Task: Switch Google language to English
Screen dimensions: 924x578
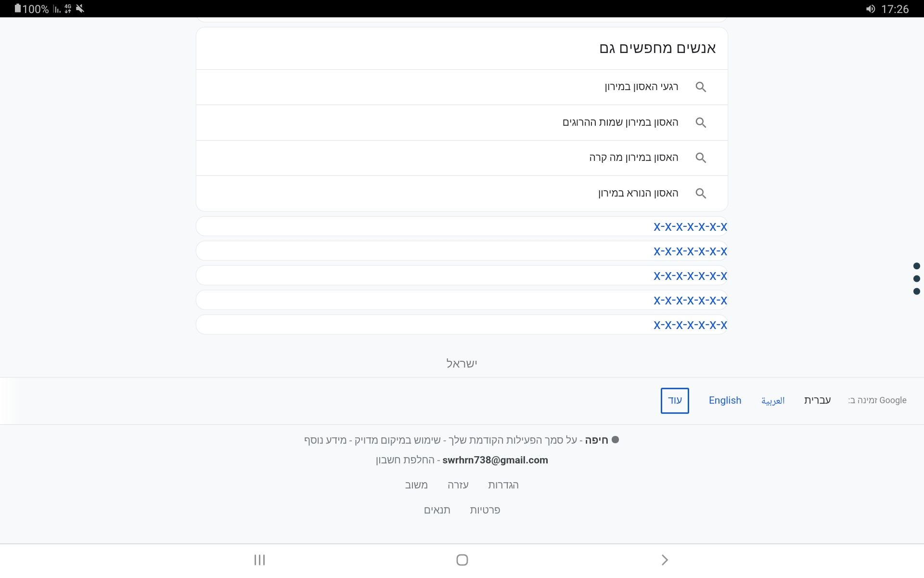Action: click(725, 401)
